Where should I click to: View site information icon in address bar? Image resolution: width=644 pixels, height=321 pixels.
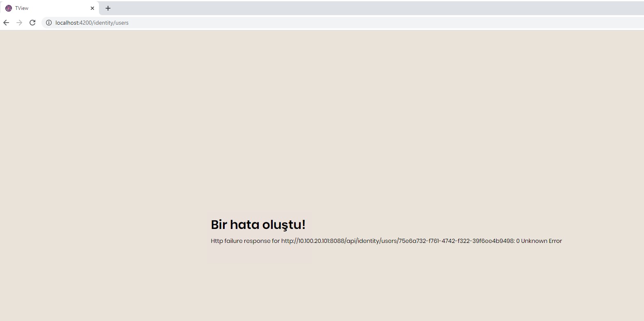48,23
